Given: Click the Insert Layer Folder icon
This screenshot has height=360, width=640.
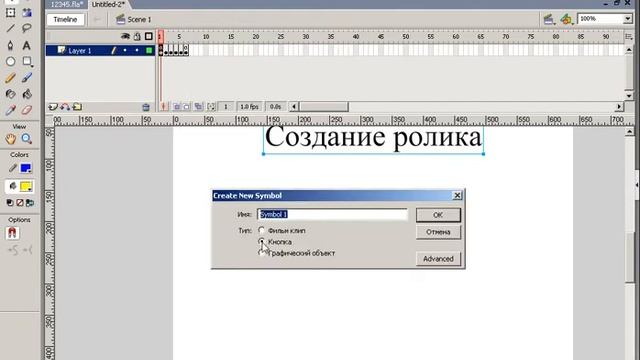Looking at the screenshot, I should point(77,107).
